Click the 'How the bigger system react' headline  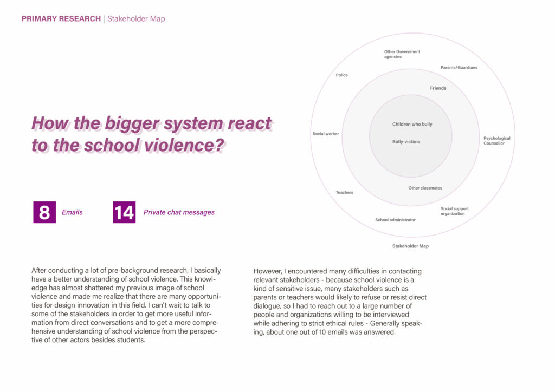pos(151,123)
